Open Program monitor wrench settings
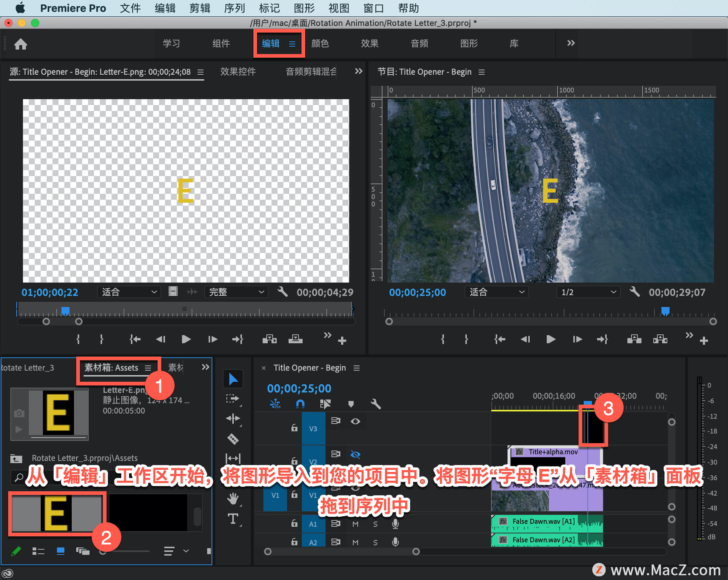Image resolution: width=728 pixels, height=580 pixels. (634, 292)
